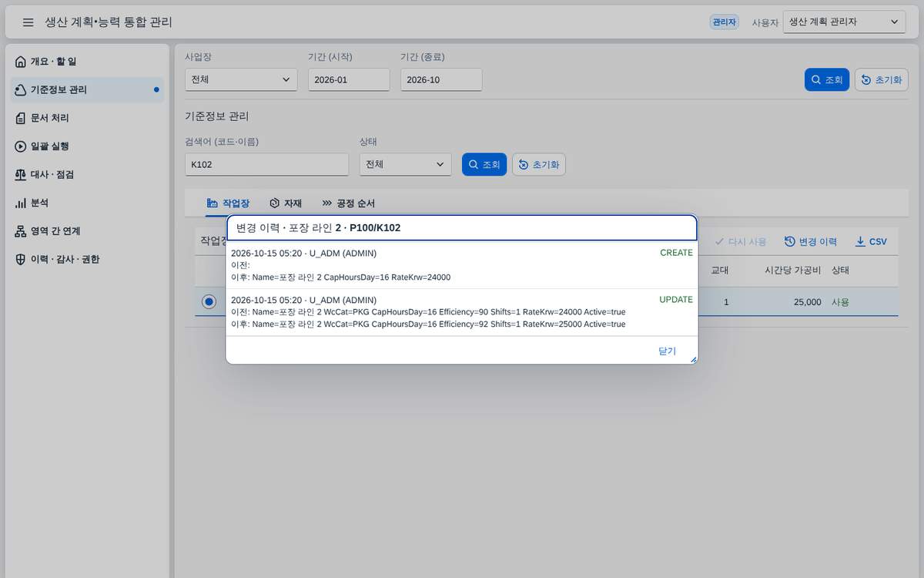Open the hamburger navigation menu

click(28, 22)
